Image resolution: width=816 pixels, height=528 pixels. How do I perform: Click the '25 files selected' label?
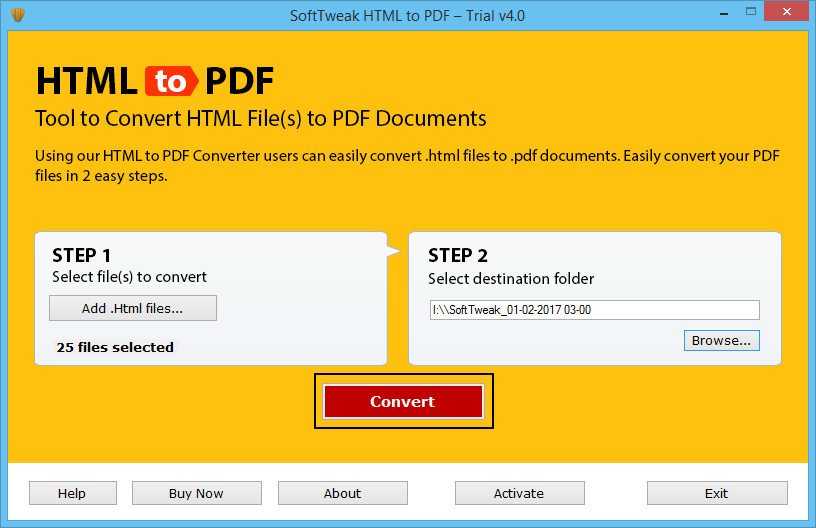pos(115,347)
